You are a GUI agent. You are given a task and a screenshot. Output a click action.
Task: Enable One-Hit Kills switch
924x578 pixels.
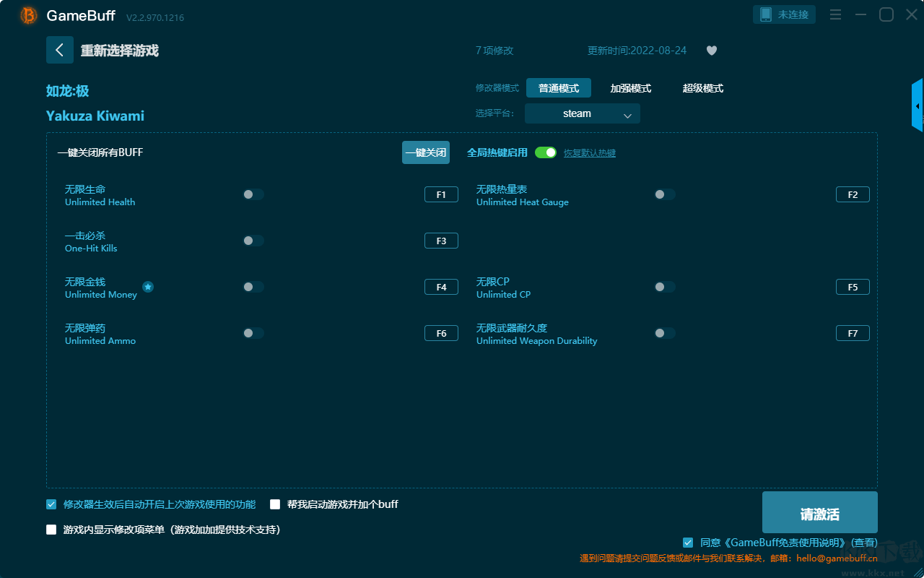(253, 241)
